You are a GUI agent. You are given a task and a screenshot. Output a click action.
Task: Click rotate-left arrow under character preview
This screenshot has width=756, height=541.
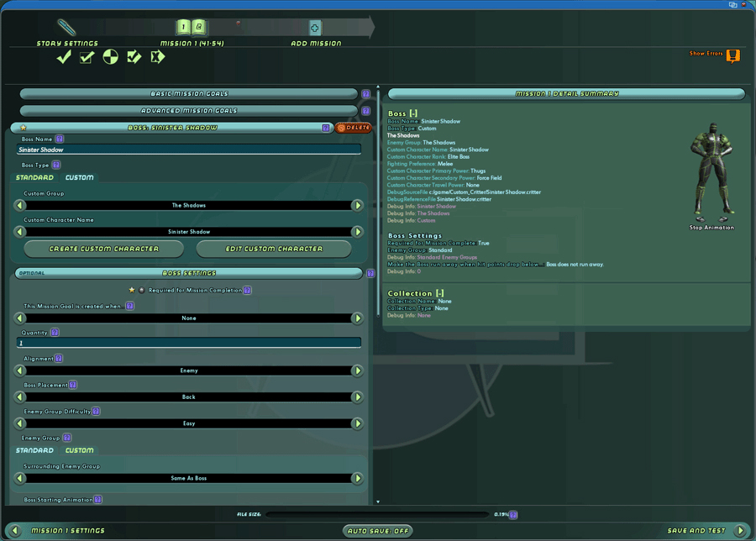click(700, 219)
